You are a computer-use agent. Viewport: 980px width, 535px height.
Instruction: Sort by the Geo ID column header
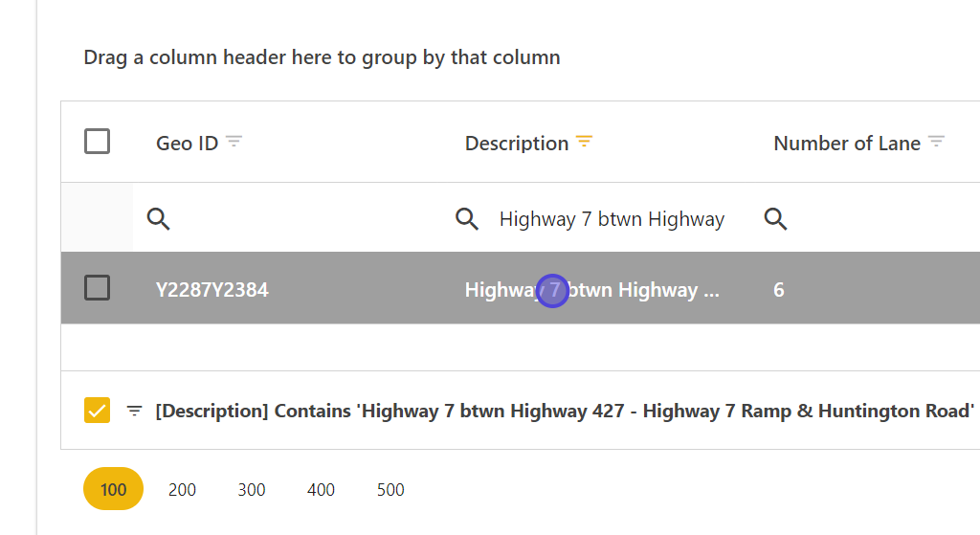187,143
